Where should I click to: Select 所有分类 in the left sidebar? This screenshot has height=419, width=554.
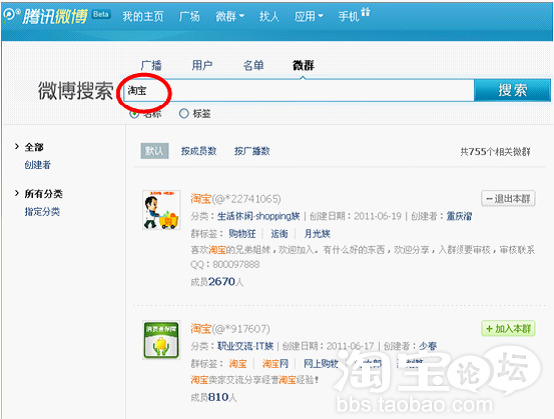[x=43, y=194]
